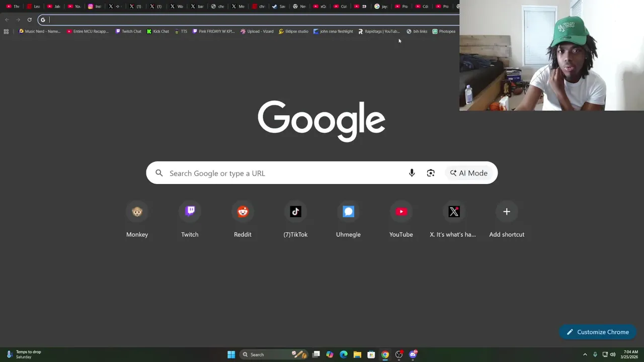Open the Discord taskbar icon
Viewport: 644px width, 362px height.
point(413,354)
